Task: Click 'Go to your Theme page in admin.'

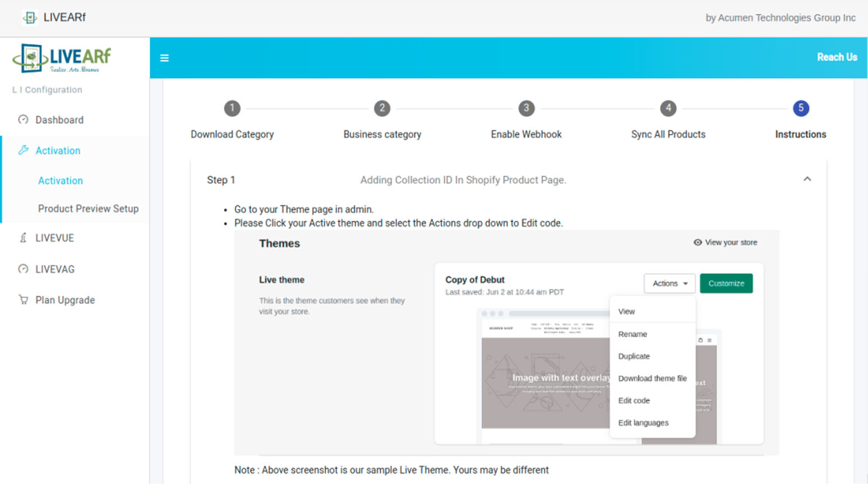Action: (304, 209)
